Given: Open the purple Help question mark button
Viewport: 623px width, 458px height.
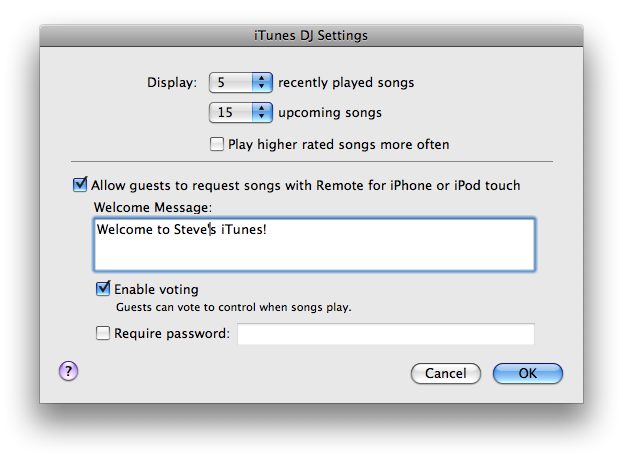Looking at the screenshot, I should pos(69,371).
